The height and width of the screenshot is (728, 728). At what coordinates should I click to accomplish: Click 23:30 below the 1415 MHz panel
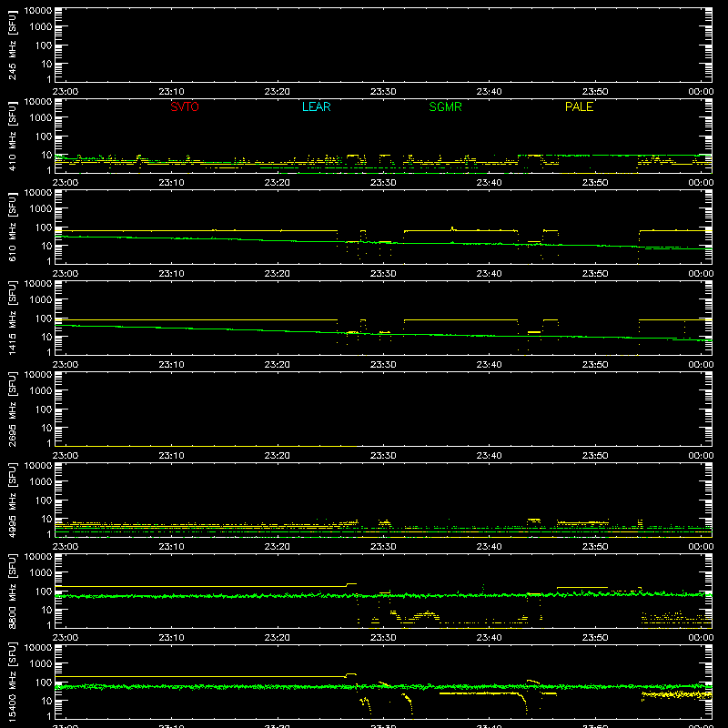click(x=383, y=365)
